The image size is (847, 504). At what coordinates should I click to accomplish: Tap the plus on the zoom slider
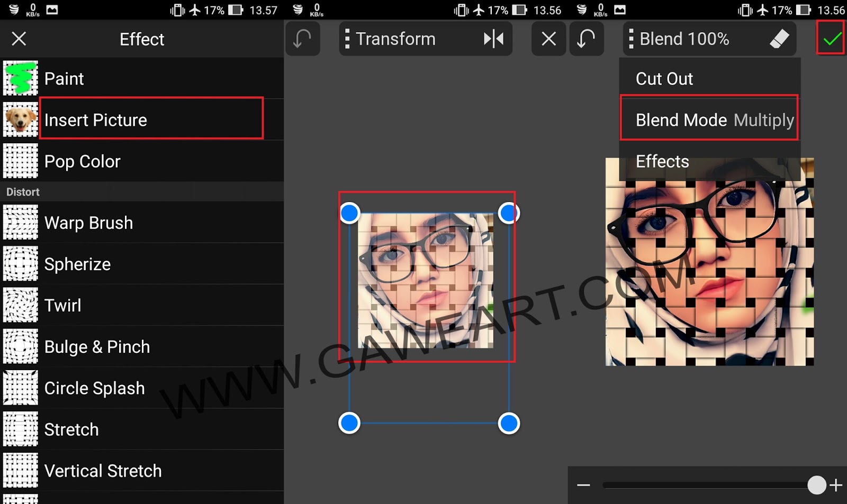pyautogui.click(x=836, y=484)
